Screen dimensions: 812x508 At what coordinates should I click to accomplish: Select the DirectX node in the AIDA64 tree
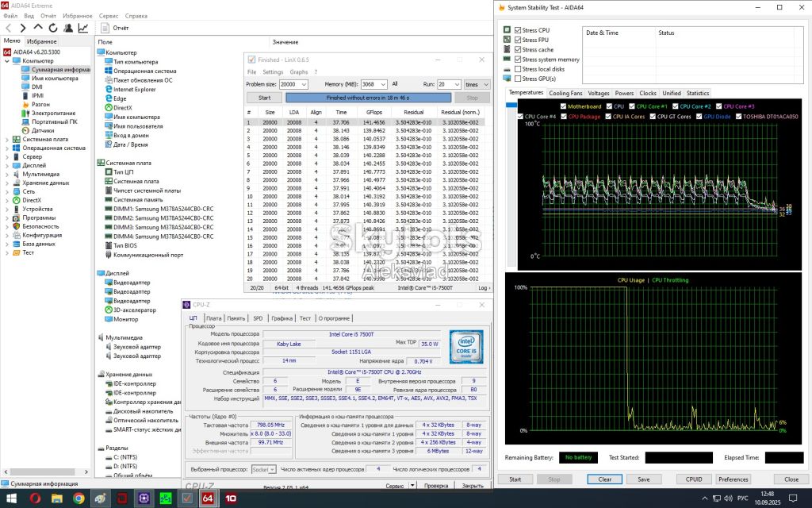pyautogui.click(x=32, y=200)
